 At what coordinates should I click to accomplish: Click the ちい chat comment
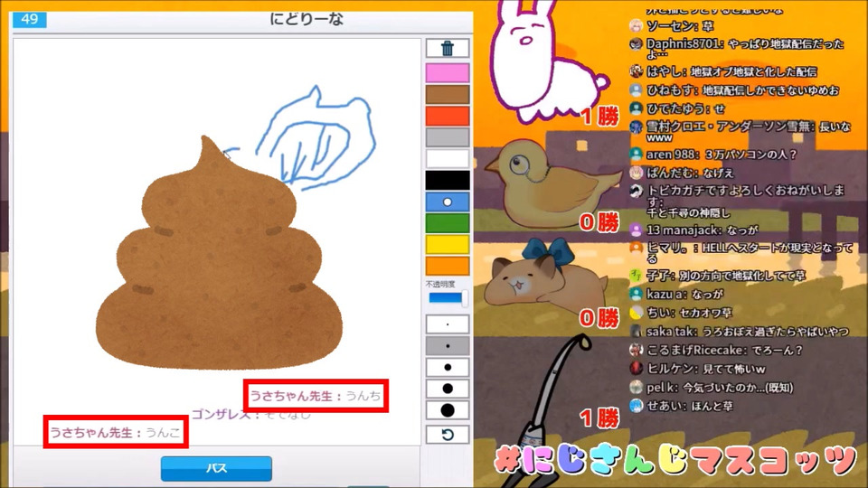(x=681, y=313)
